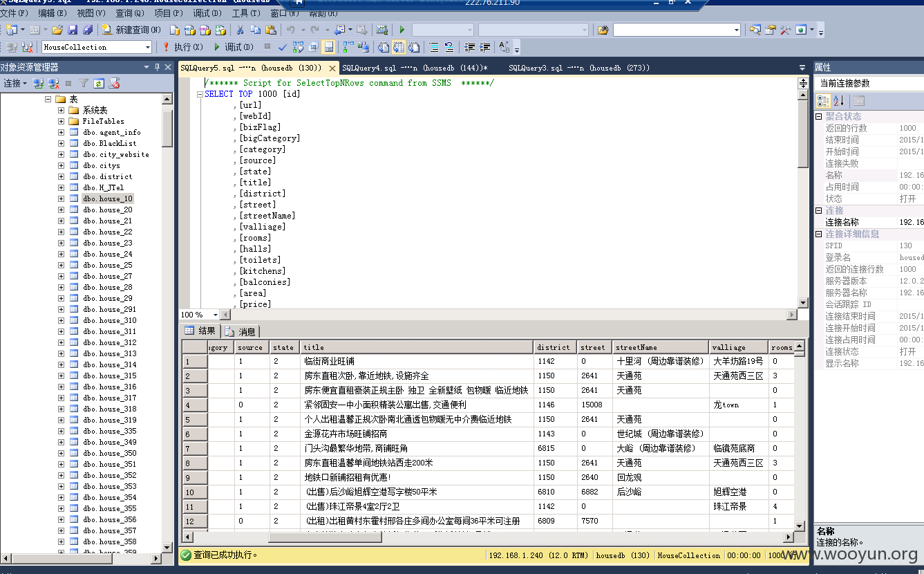Image resolution: width=924 pixels, height=574 pixels.
Task: Toggle Results to File mode
Action: coord(413,47)
